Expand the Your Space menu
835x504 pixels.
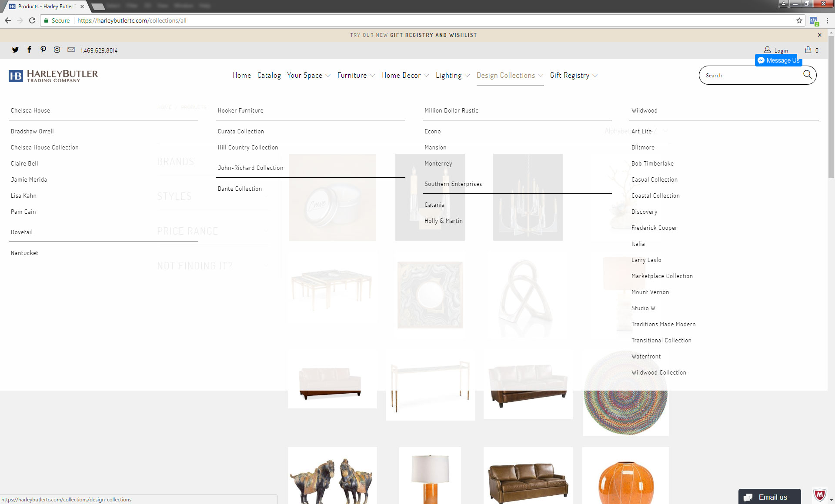(x=308, y=75)
